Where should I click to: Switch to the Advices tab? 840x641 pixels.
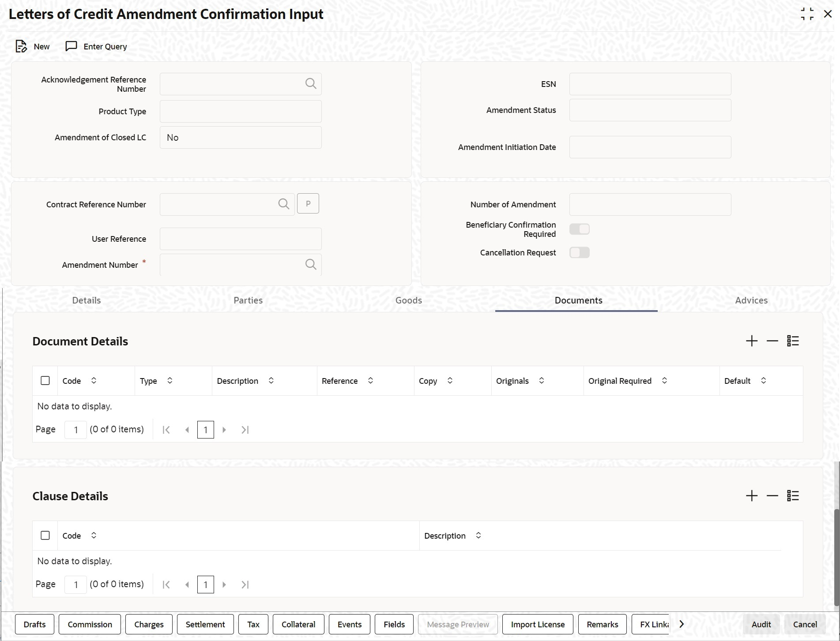click(x=751, y=300)
